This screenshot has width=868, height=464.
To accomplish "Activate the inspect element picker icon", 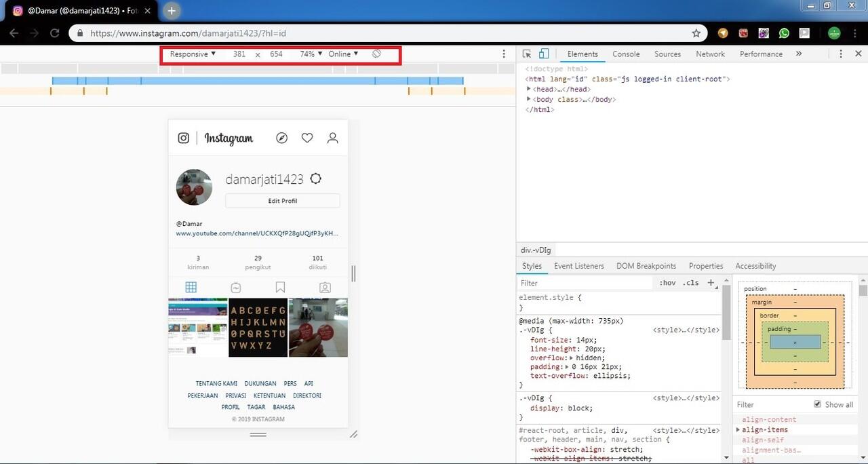I will (x=527, y=54).
